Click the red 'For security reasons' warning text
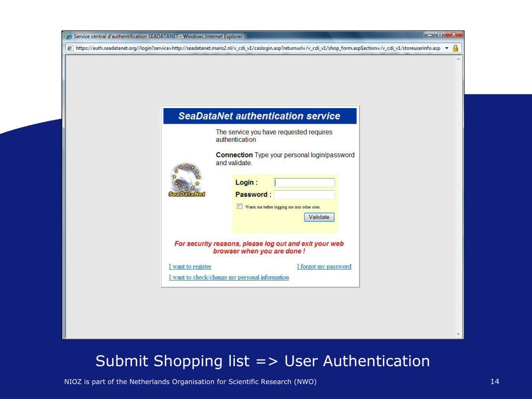The image size is (532, 399). (259, 247)
